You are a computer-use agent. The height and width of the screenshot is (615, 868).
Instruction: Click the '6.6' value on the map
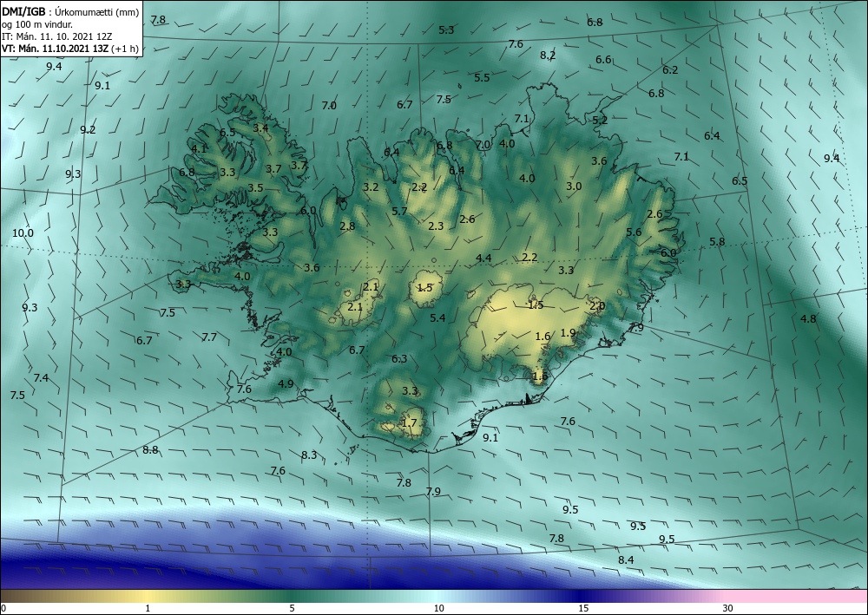[x=603, y=60]
